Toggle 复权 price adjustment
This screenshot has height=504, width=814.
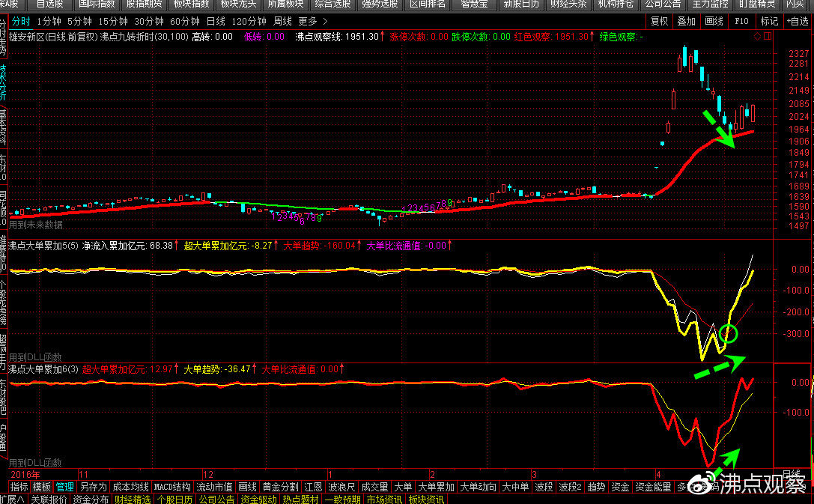click(659, 21)
